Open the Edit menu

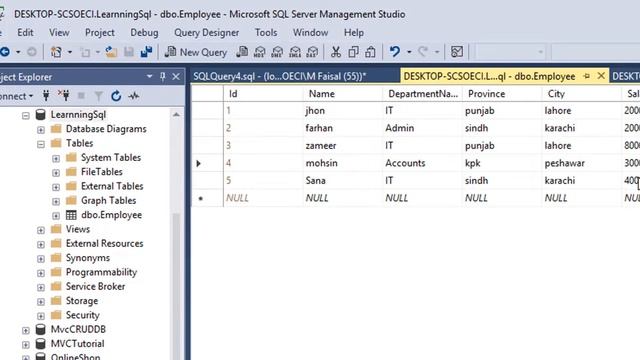pyautogui.click(x=25, y=32)
